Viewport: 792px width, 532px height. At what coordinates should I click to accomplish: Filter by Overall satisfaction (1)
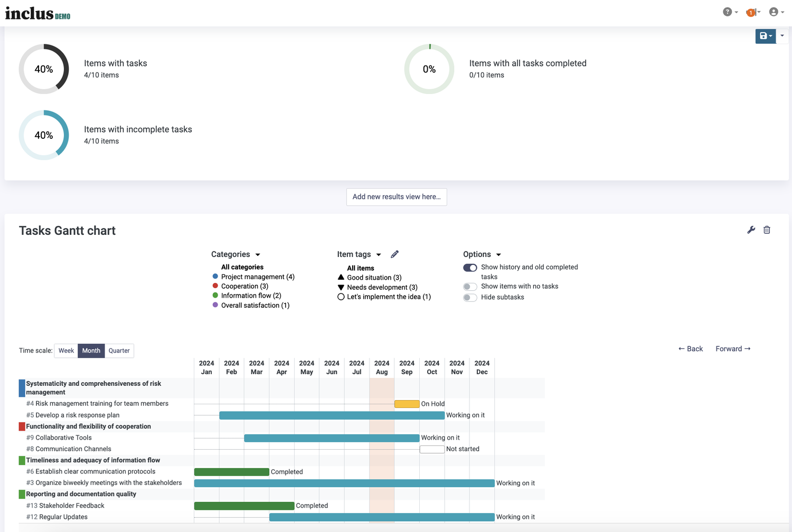(256, 305)
